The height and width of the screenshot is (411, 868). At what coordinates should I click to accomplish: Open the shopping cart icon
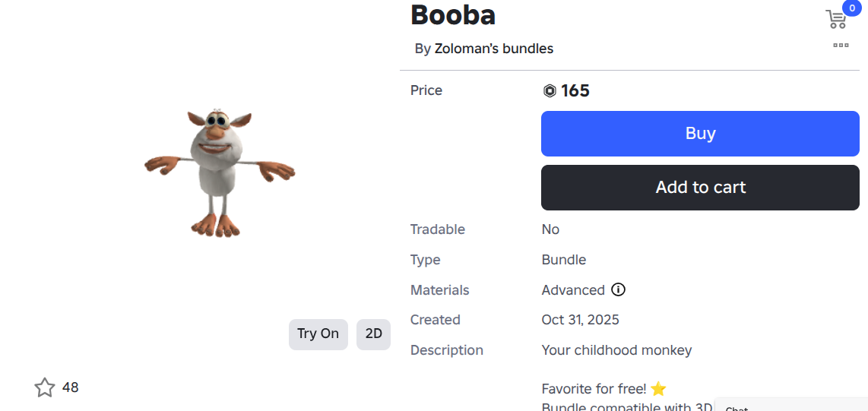[x=835, y=20]
